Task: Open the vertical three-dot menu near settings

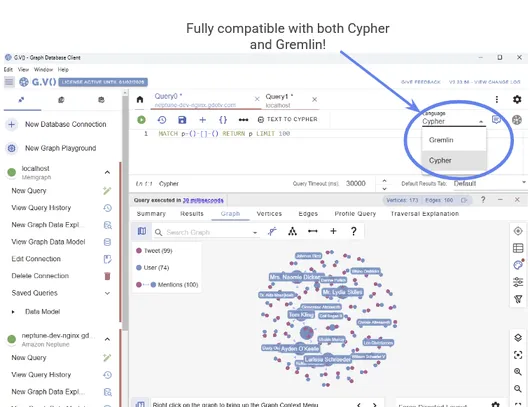Action: (497, 99)
